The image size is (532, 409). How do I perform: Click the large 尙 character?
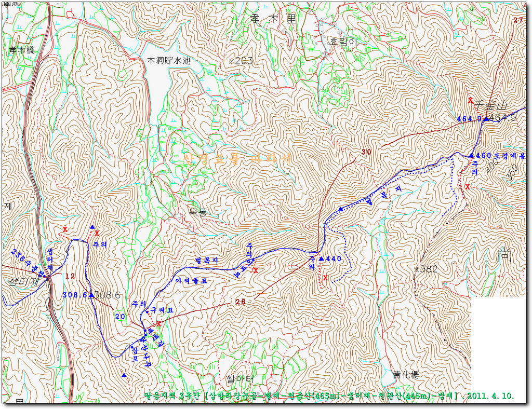click(504, 255)
